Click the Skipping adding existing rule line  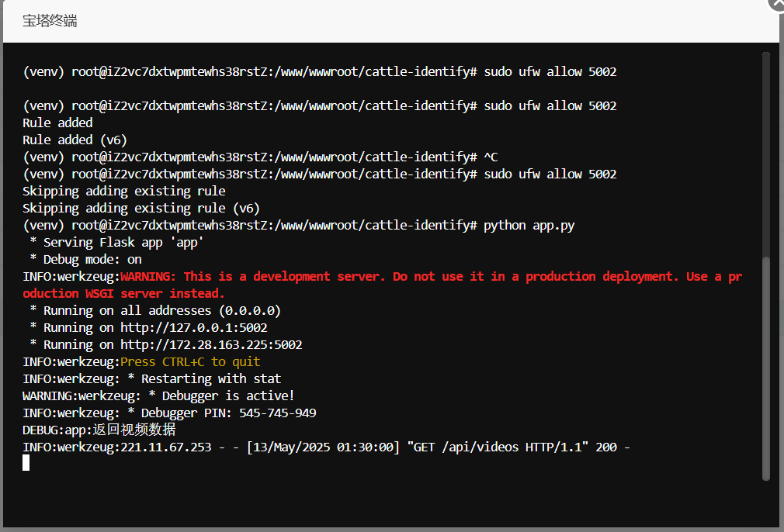click(124, 191)
